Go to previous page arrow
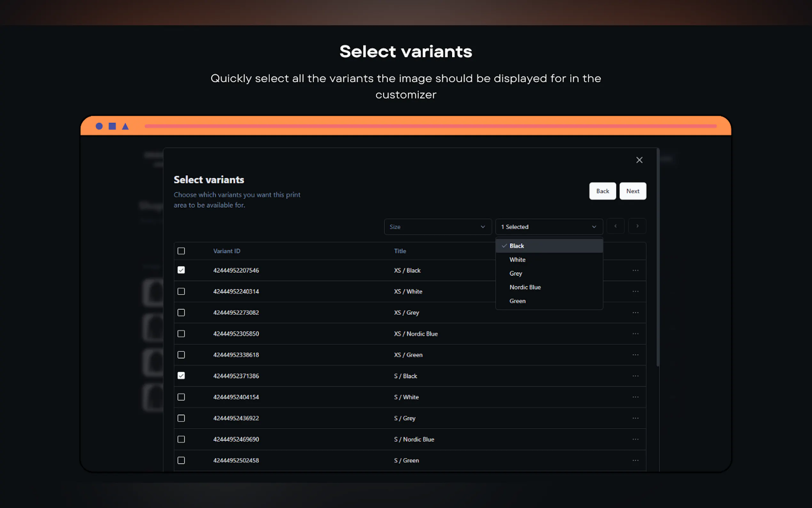The image size is (812, 508). coord(615,226)
